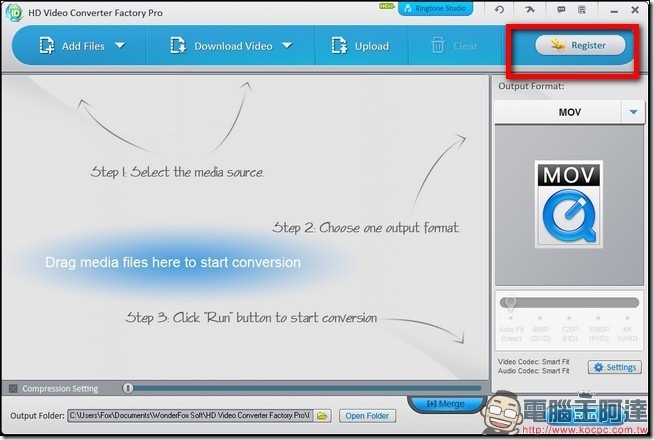
Task: Expand the Add Files dropdown arrow
Action: pyautogui.click(x=120, y=45)
